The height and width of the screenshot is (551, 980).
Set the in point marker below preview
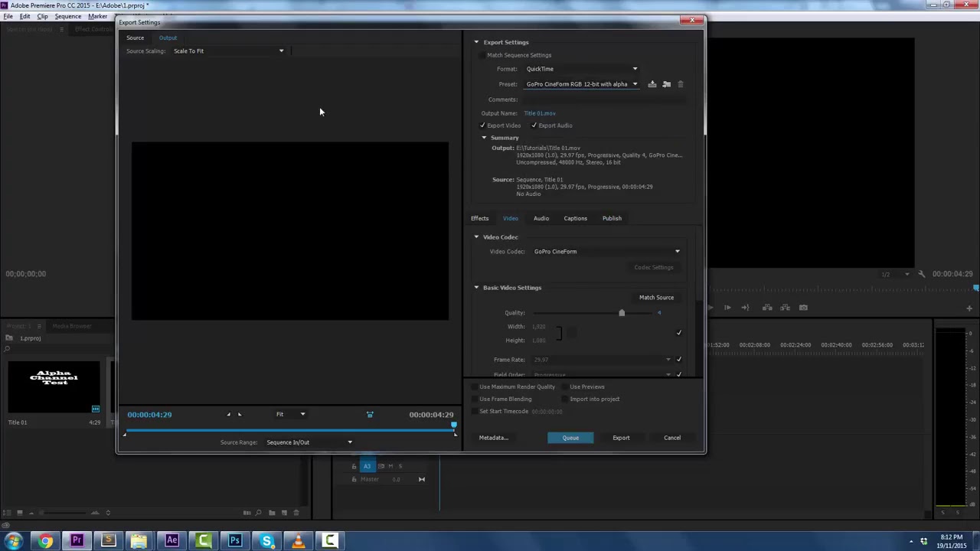tap(228, 415)
